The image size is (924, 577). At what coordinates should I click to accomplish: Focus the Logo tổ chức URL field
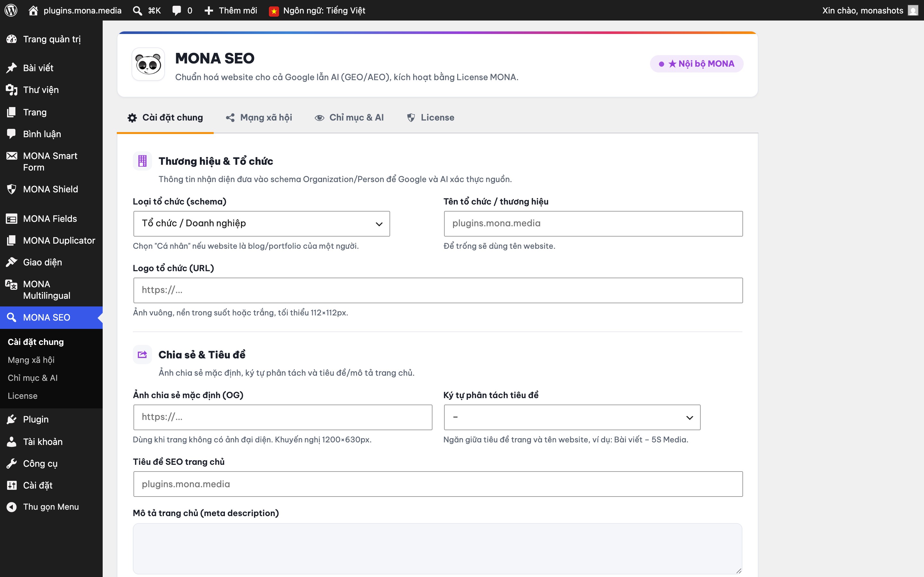pos(438,290)
